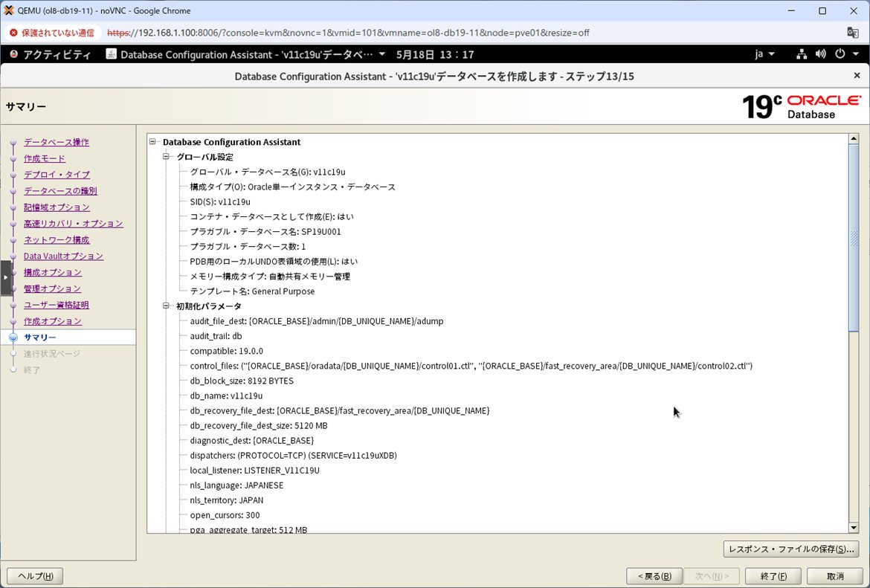Select the db_name: v11c19u row
This screenshot has width=870, height=588.
[226, 396]
